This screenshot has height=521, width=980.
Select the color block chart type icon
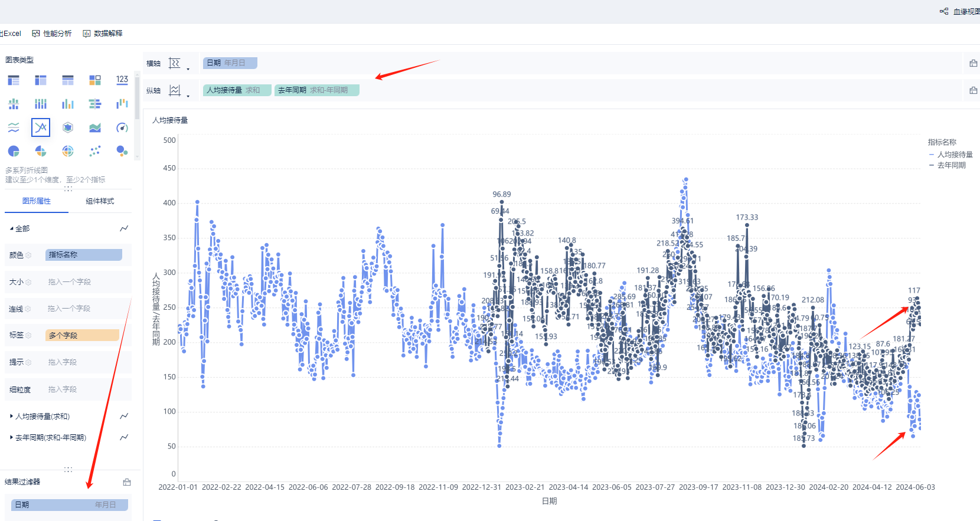(x=95, y=80)
